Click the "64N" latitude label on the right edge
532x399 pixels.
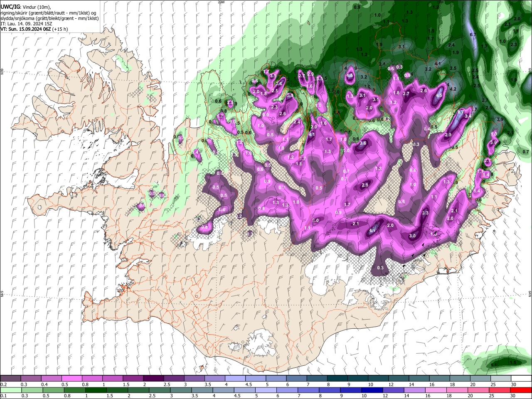pyautogui.click(x=530, y=294)
